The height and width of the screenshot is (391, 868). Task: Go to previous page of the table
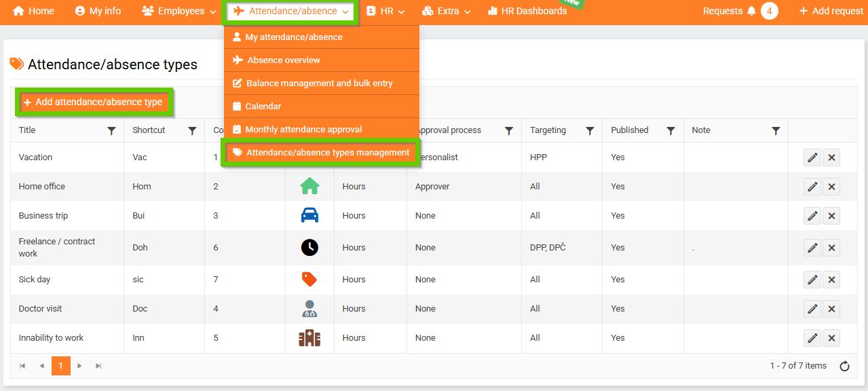pos(41,366)
